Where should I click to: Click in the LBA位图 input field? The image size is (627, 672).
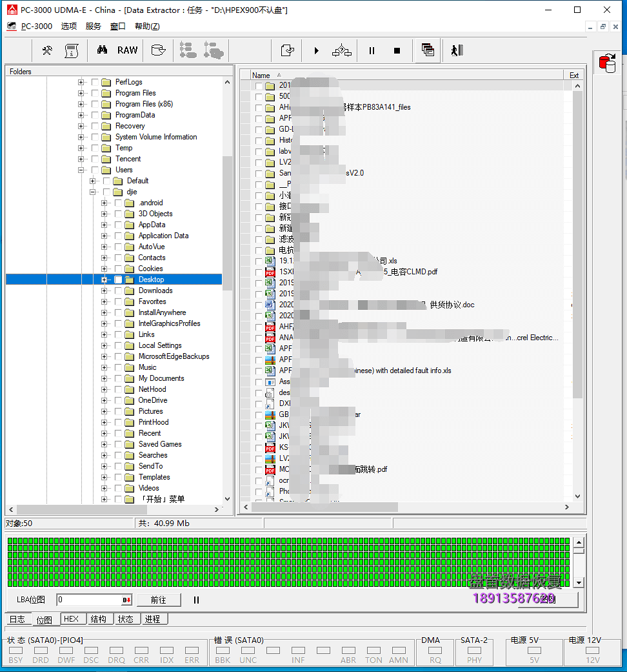[x=90, y=600]
